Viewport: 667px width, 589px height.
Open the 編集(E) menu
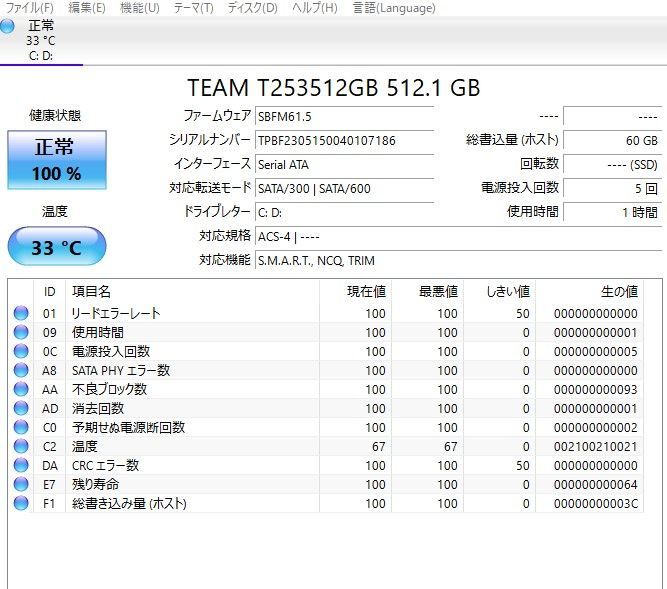(87, 8)
